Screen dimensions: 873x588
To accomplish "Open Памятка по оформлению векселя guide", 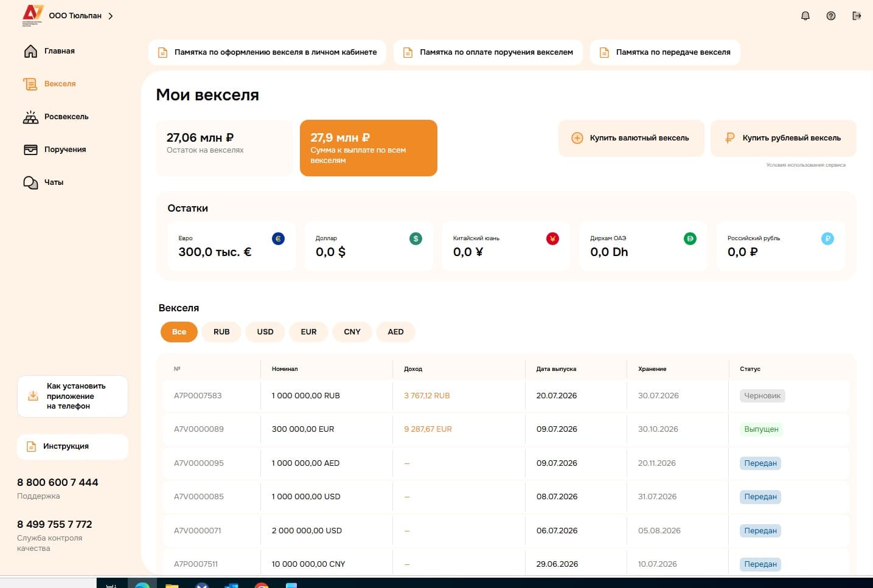I will (267, 52).
